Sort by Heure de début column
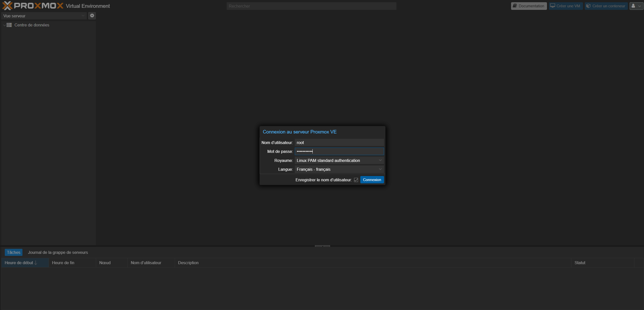This screenshot has width=644, height=310. pos(25,263)
